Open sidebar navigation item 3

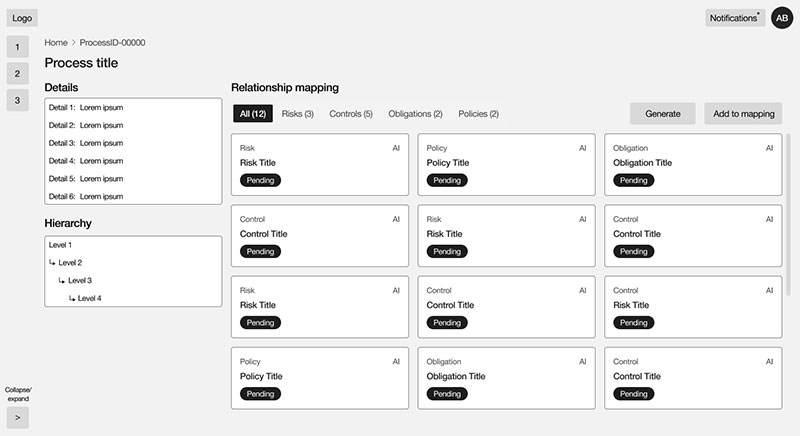pos(17,100)
